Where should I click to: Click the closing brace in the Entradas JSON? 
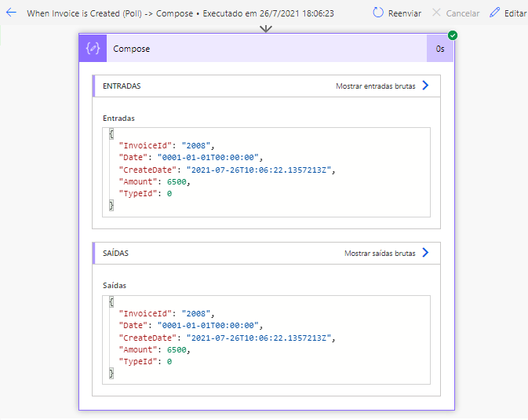[111, 205]
